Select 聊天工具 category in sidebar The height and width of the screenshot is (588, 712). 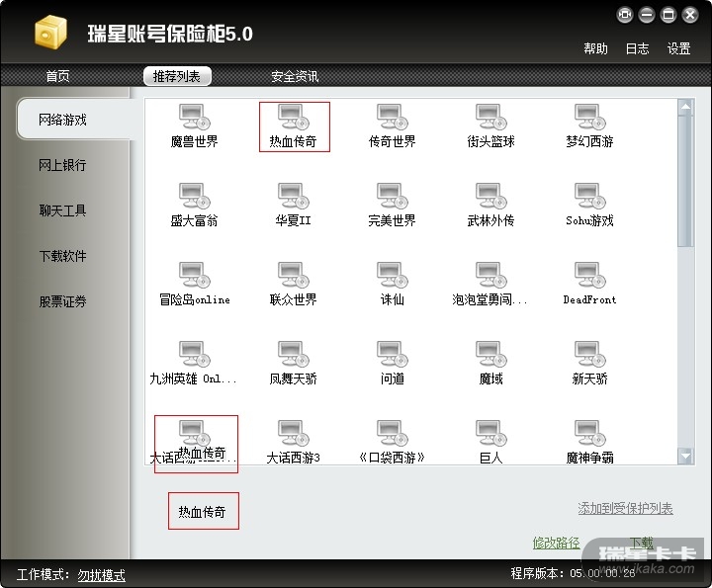point(62,210)
